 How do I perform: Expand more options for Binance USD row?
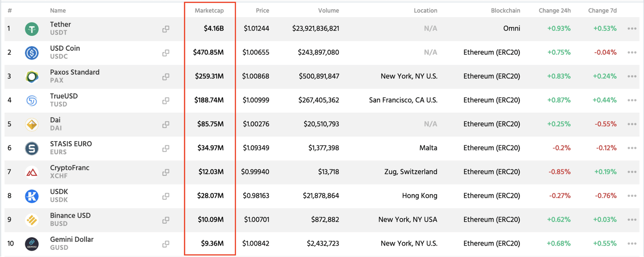point(632,220)
